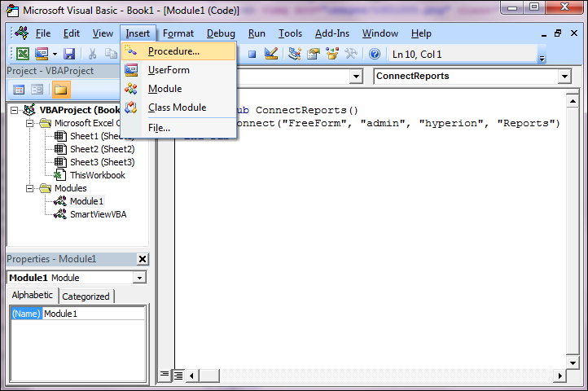Select Procedure... from Insert menu
The width and height of the screenshot is (588, 391).
179,51
